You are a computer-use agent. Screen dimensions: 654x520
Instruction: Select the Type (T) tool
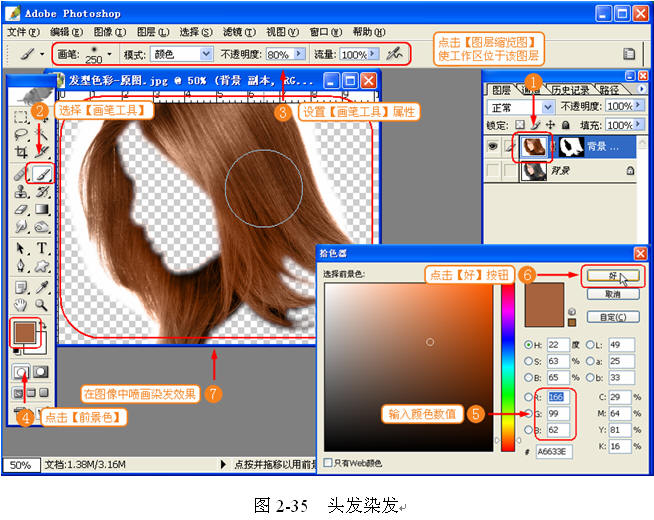(42, 248)
